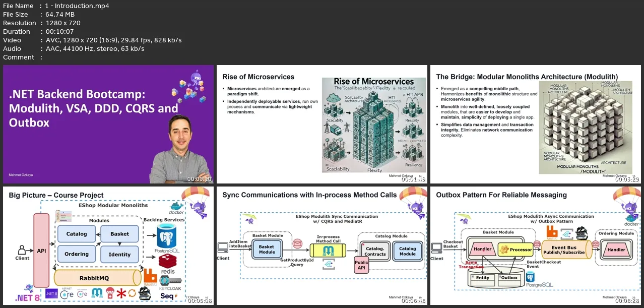Click the parachute mascot on Big Picture slide
Image resolution: width=644 pixels, height=308 pixels.
[x=197, y=203]
